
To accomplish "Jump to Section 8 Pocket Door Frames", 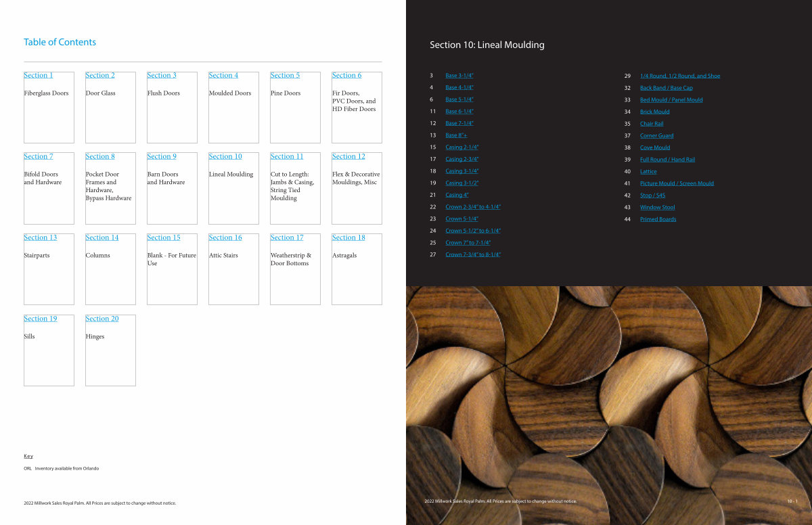I will [x=100, y=157].
